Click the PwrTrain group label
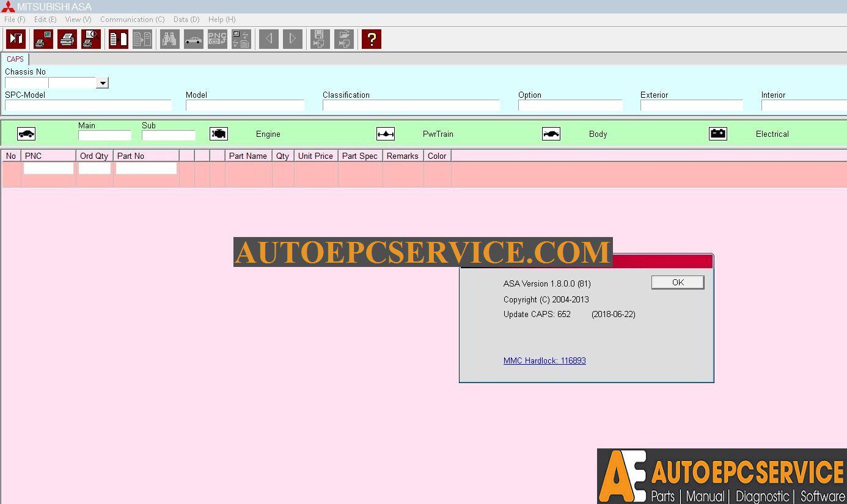 pos(438,134)
